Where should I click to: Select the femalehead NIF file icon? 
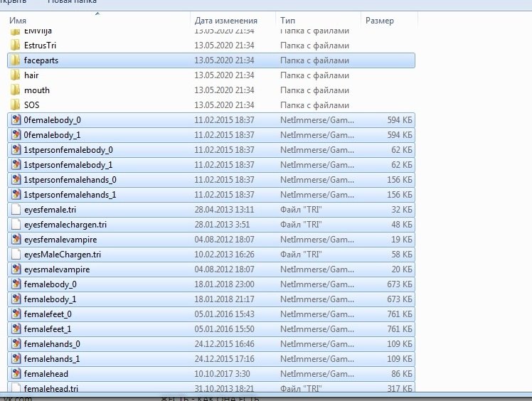[16, 374]
